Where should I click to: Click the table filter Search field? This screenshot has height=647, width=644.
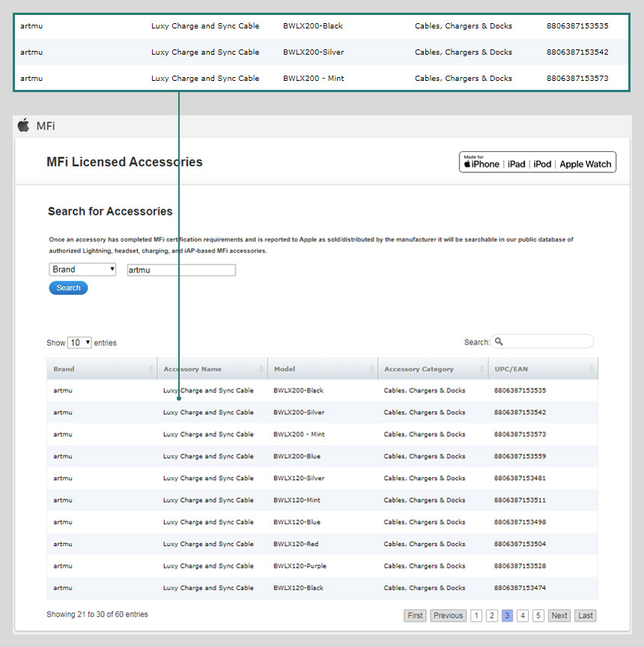point(542,341)
